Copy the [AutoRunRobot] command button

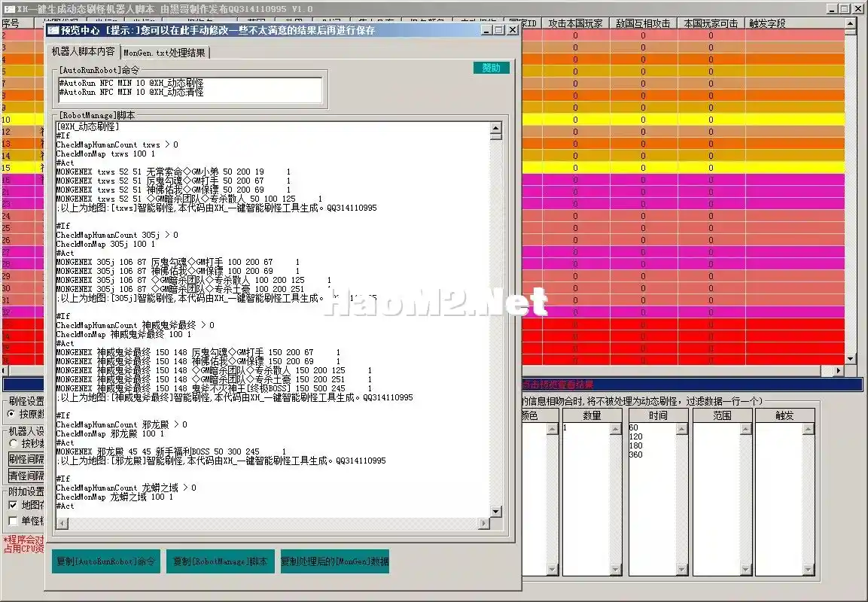(x=105, y=561)
